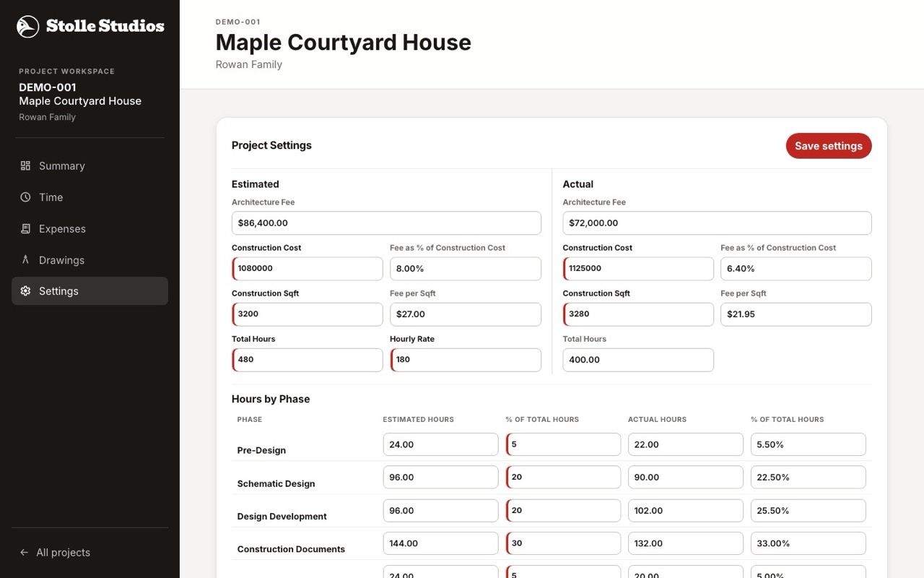Edit Construction Documents estimated percent 30
The image size is (924, 578).
click(563, 543)
